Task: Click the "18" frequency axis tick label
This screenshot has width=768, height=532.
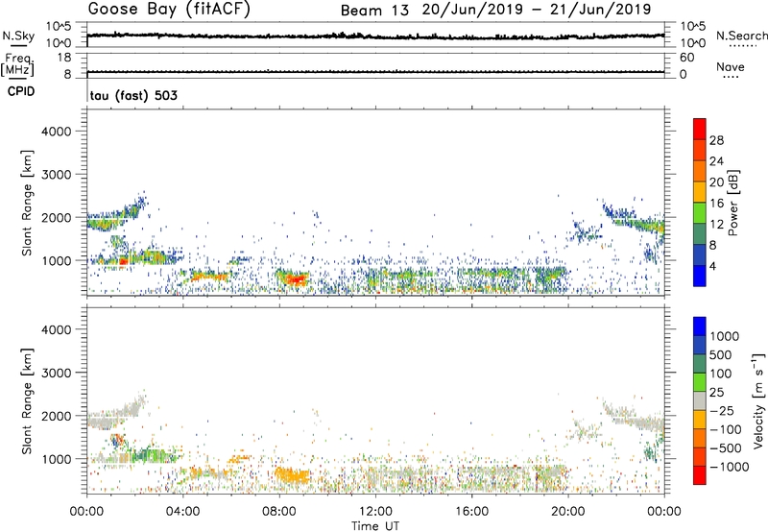Action: click(64, 58)
